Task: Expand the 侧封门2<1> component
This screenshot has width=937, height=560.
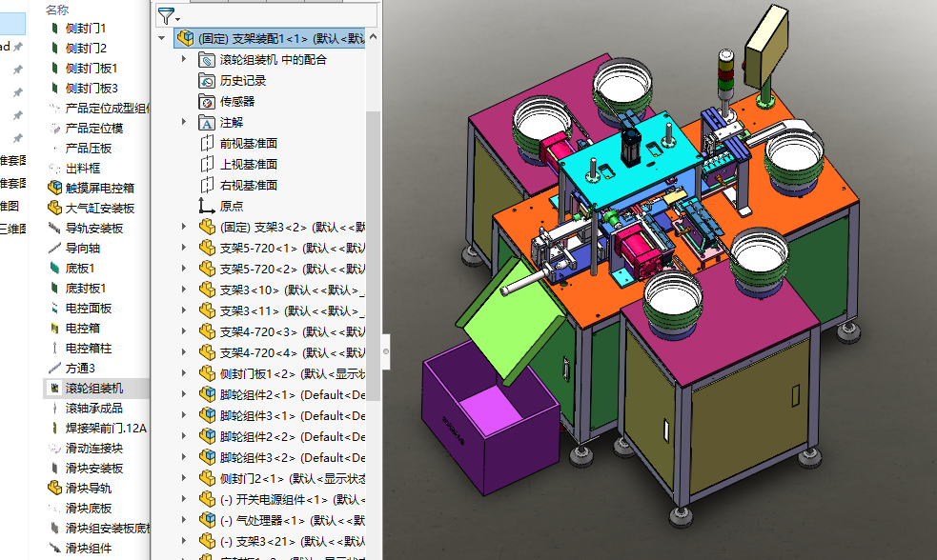Action: [x=184, y=477]
